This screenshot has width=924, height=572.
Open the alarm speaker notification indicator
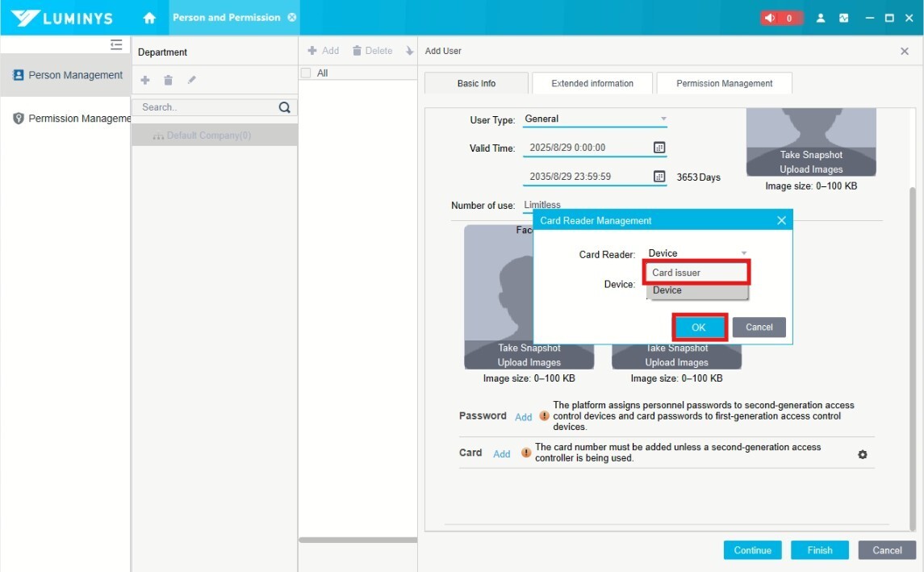coord(780,18)
